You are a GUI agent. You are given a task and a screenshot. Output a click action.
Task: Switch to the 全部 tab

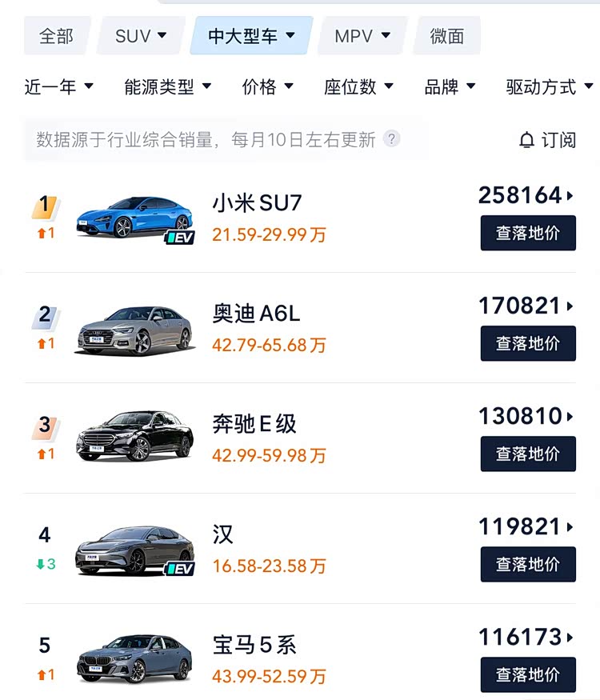56,36
